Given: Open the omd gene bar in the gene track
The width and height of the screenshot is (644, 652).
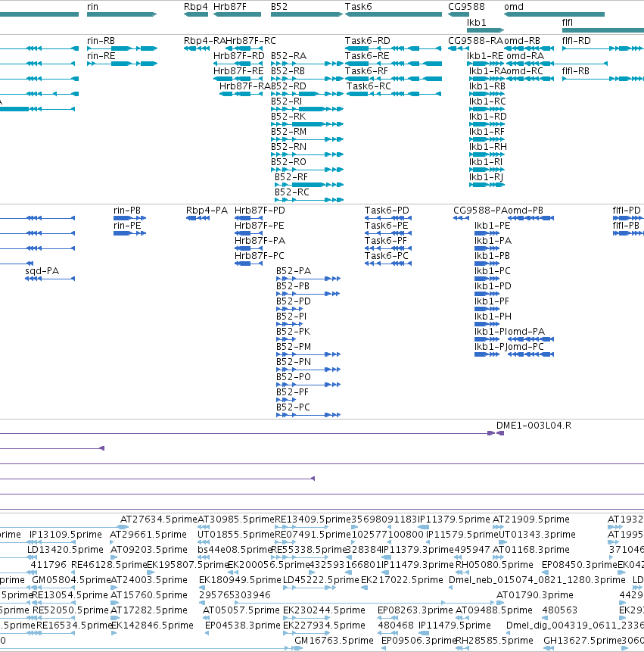Looking at the screenshot, I should (x=554, y=14).
